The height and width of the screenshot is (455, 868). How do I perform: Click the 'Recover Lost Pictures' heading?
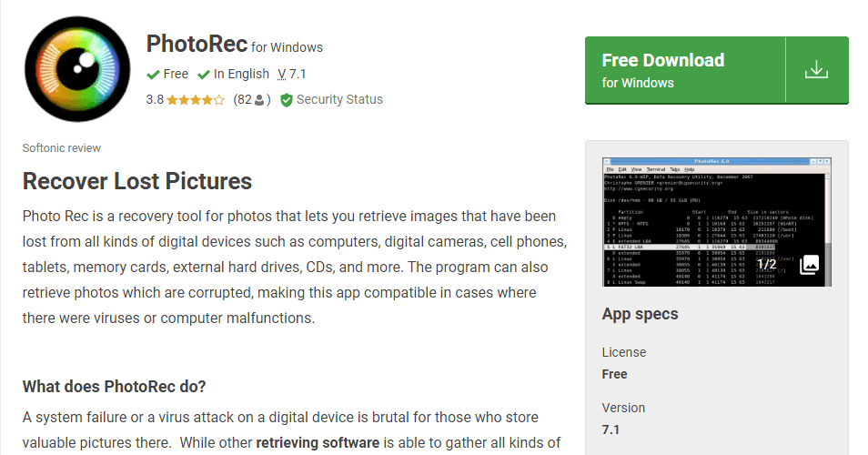click(x=137, y=181)
